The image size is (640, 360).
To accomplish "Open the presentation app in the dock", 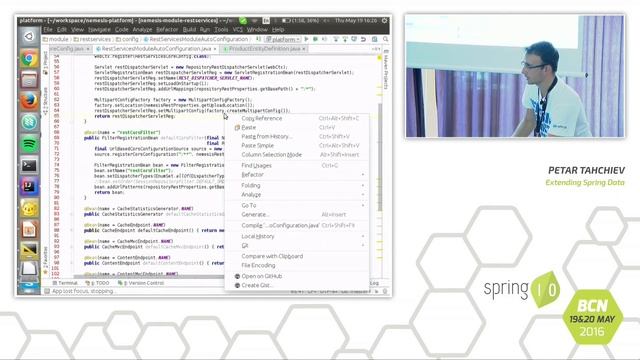I will [29, 229].
